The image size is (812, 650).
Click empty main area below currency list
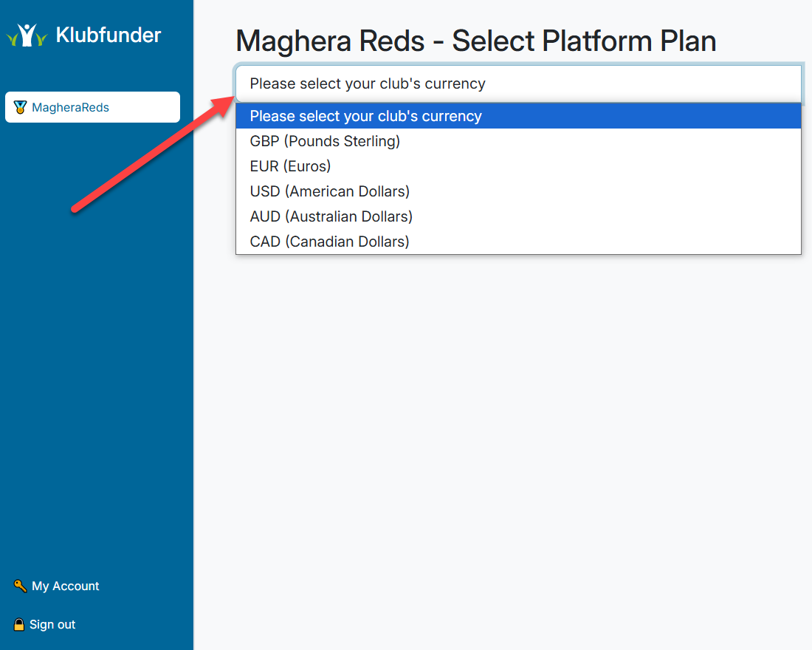coord(502,443)
